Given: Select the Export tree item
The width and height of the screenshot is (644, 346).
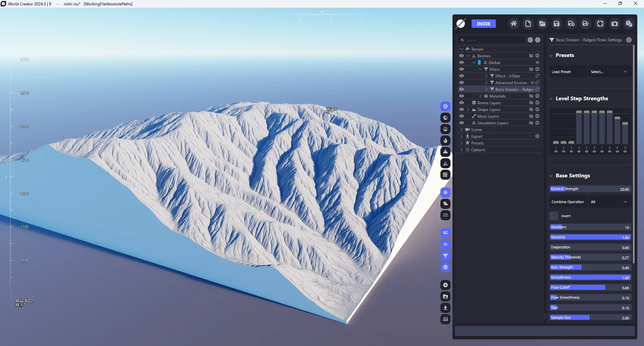Looking at the screenshot, I should (477, 136).
